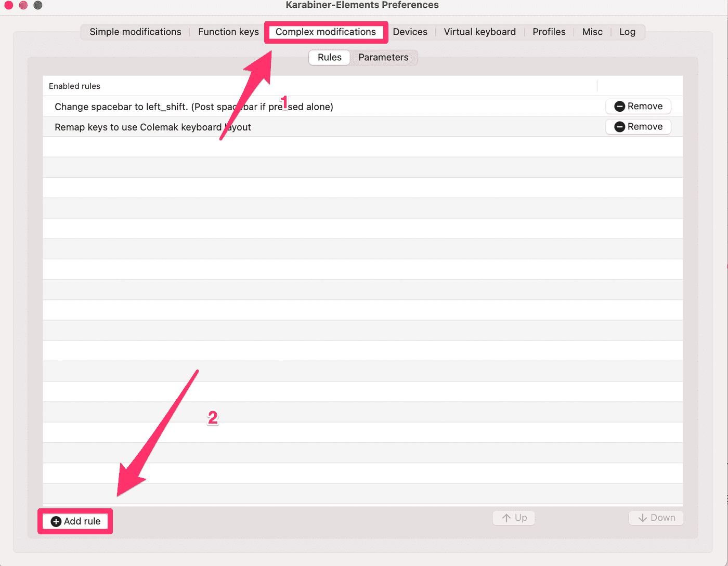Select the Rules segment
Image resolution: width=728 pixels, height=566 pixels.
329,57
